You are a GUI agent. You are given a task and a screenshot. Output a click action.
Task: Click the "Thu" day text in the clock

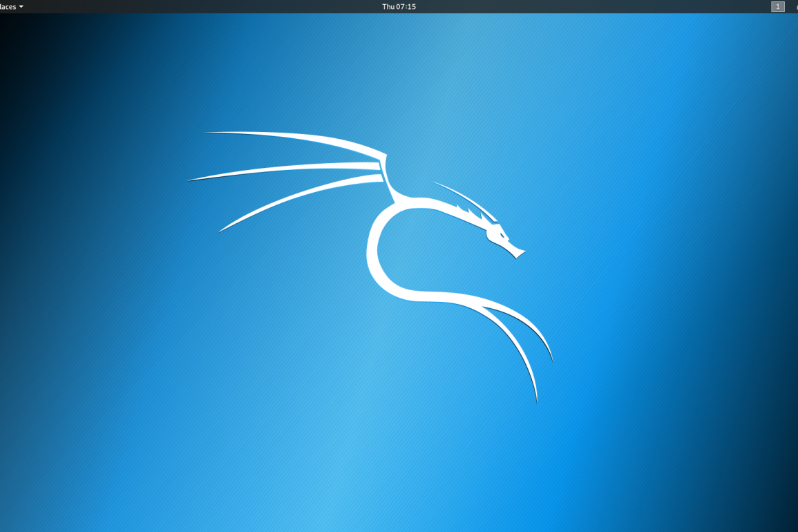388,7
